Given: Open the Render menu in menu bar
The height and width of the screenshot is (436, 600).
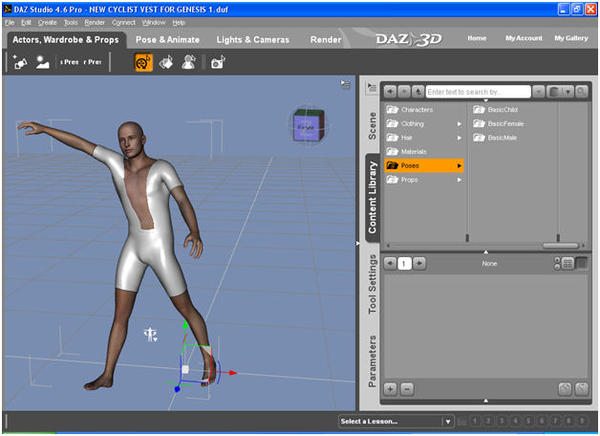Looking at the screenshot, I should pyautogui.click(x=95, y=23).
